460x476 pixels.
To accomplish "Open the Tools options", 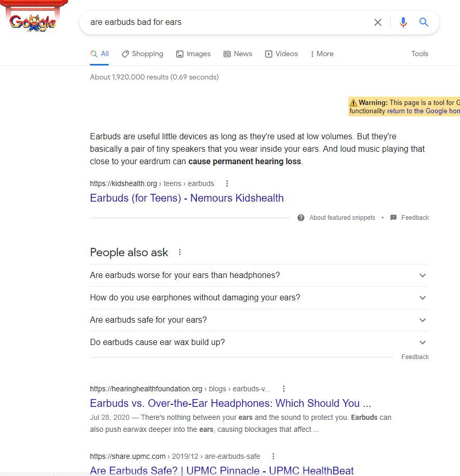I will point(419,54).
